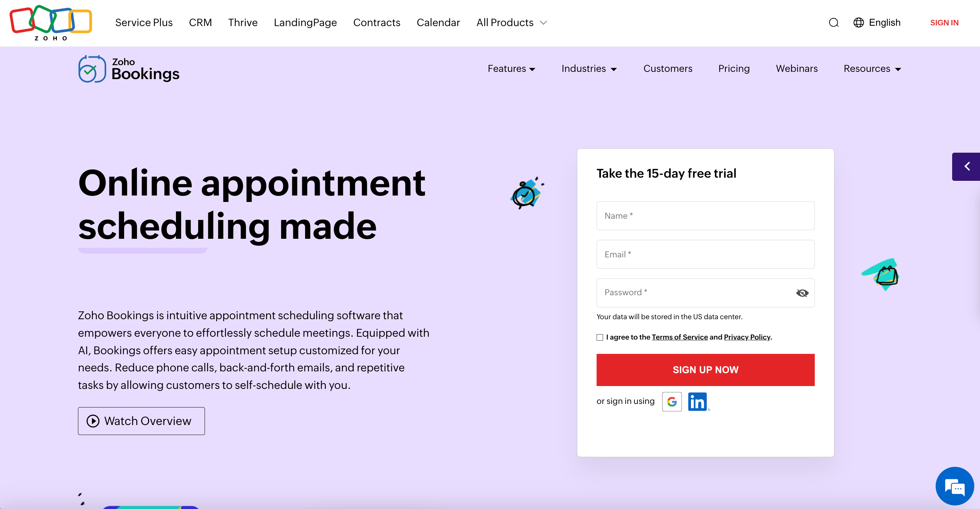Click the globe language icon
This screenshot has width=980, height=509.
tap(859, 23)
